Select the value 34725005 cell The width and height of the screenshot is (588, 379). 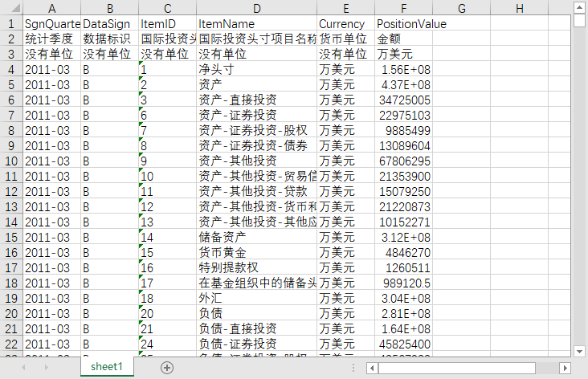coord(403,100)
